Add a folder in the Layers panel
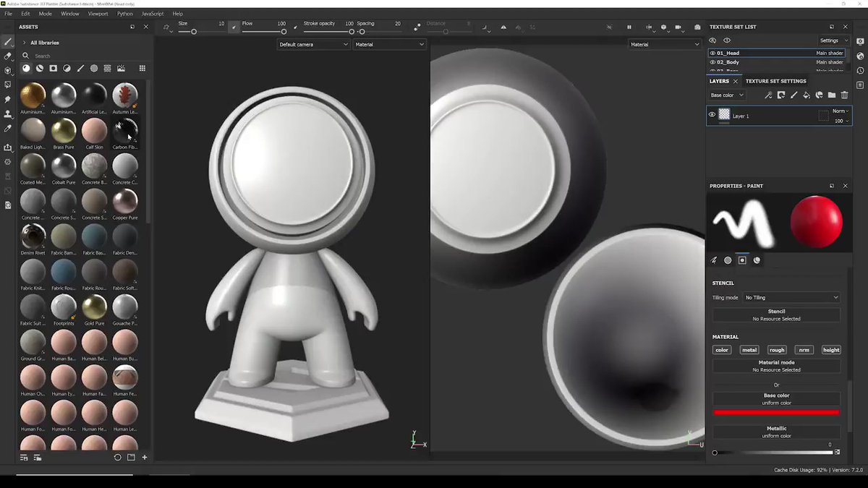This screenshot has width=868, height=488. [x=832, y=95]
